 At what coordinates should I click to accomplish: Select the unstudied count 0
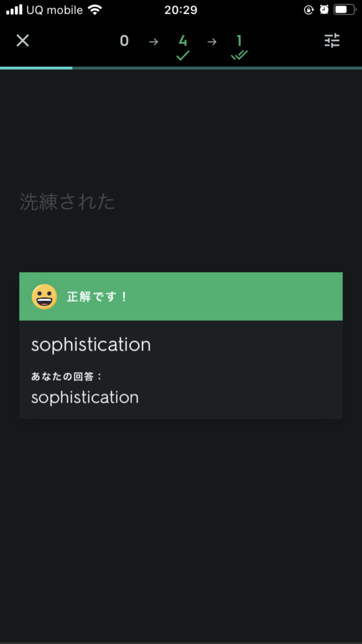coord(124,41)
